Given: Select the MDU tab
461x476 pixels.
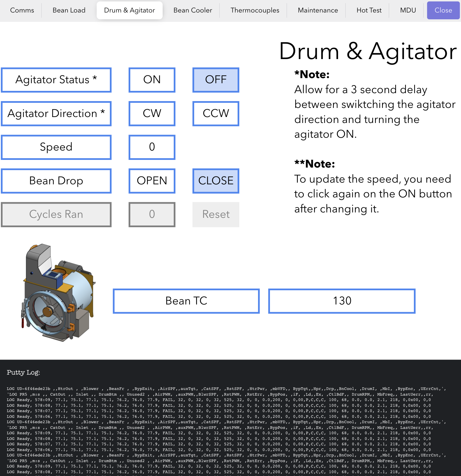Looking at the screenshot, I should (x=408, y=10).
